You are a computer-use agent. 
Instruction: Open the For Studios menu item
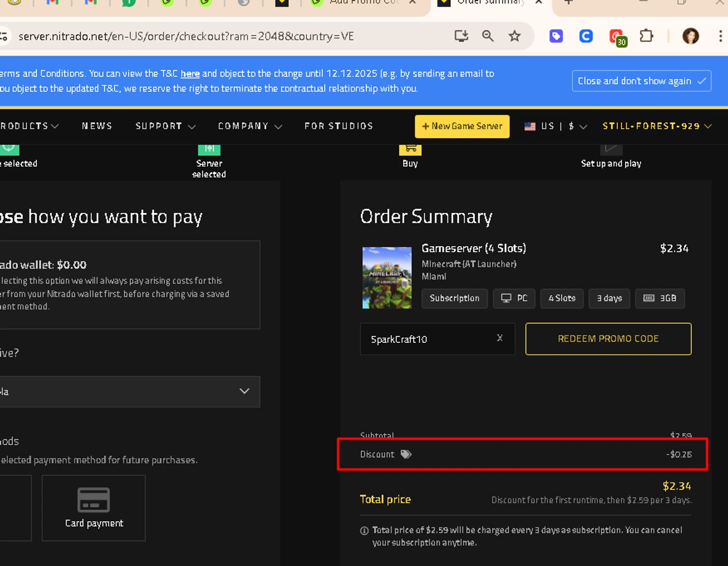tap(339, 126)
